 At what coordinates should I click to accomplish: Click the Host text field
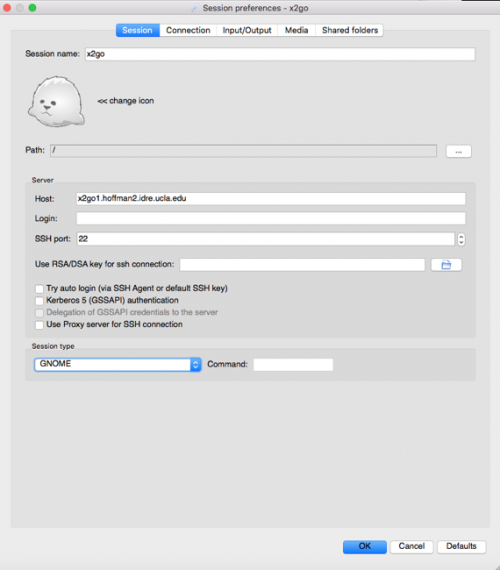[271, 198]
